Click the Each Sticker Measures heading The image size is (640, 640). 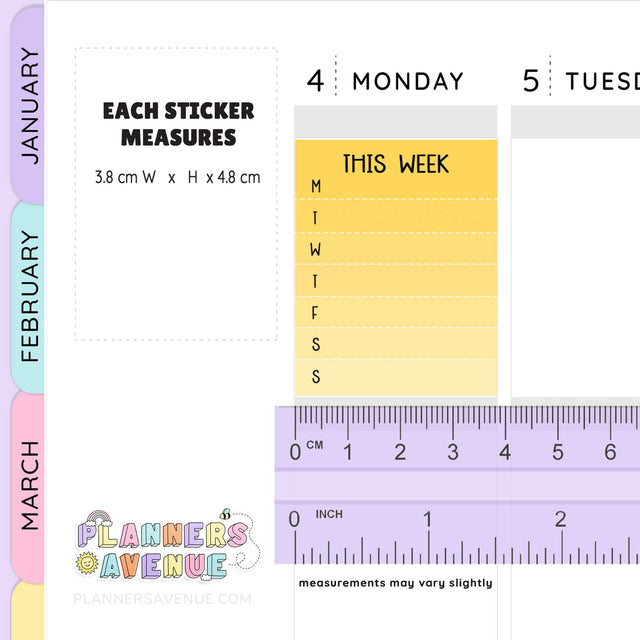point(178,124)
